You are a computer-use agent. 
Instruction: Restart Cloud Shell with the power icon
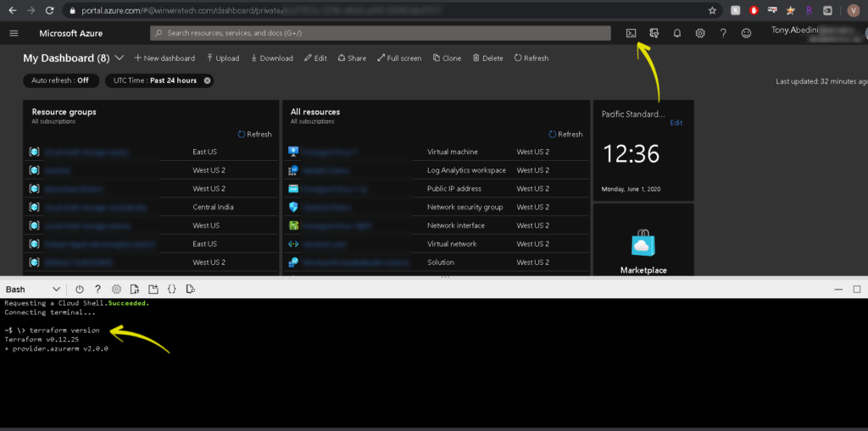[x=80, y=290]
